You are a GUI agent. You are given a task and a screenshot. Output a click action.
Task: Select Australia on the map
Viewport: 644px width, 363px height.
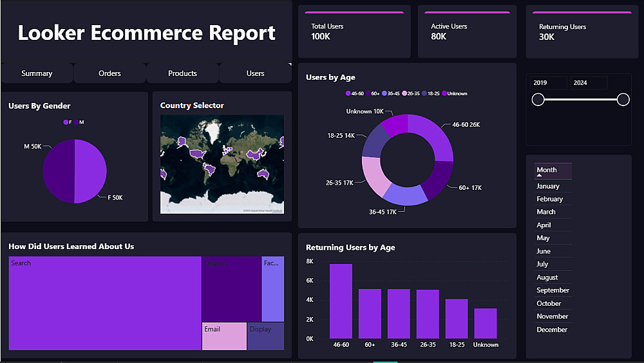click(263, 174)
